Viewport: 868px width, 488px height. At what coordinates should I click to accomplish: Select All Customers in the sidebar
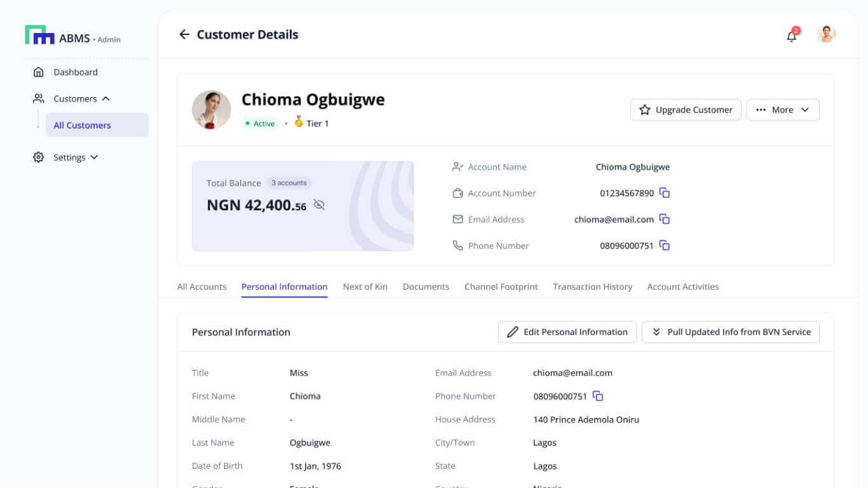[83, 125]
